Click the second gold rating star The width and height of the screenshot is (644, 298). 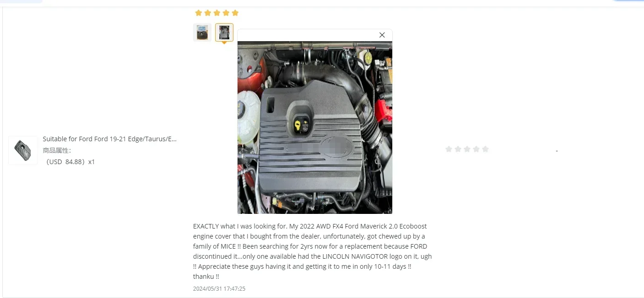pyautogui.click(x=207, y=13)
